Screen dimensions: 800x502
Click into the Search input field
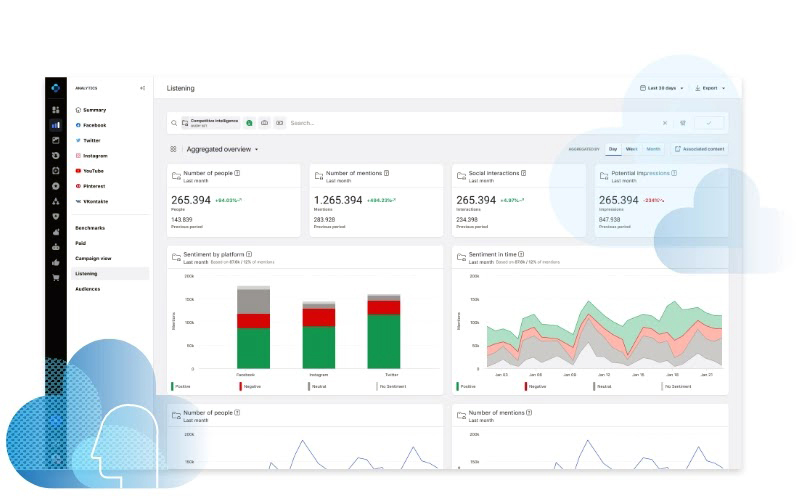tap(470, 123)
